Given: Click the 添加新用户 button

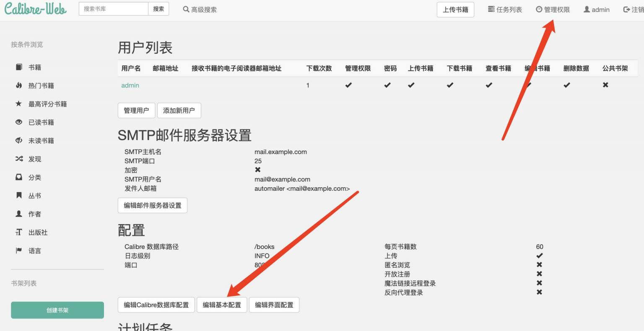Looking at the screenshot, I should 179,111.
